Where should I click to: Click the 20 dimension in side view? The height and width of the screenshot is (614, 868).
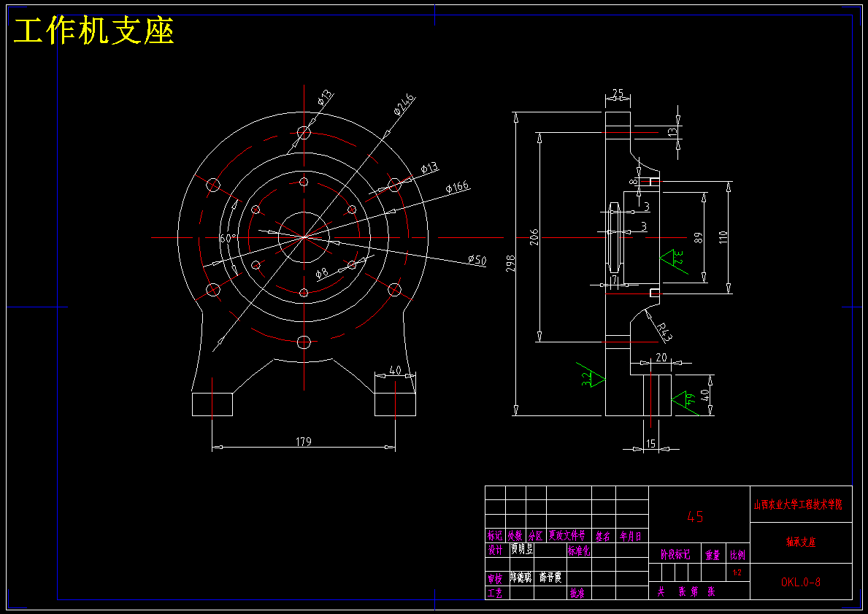[x=661, y=358]
